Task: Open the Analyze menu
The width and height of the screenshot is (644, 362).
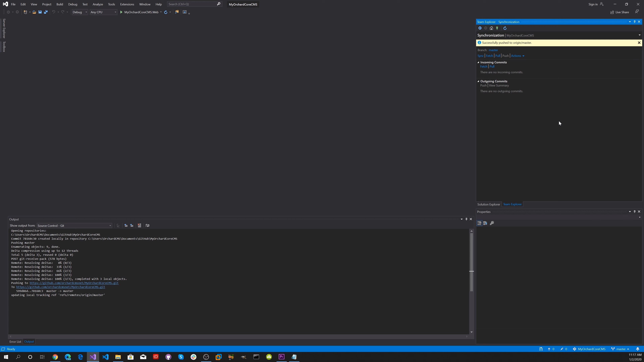Action: 98,4
